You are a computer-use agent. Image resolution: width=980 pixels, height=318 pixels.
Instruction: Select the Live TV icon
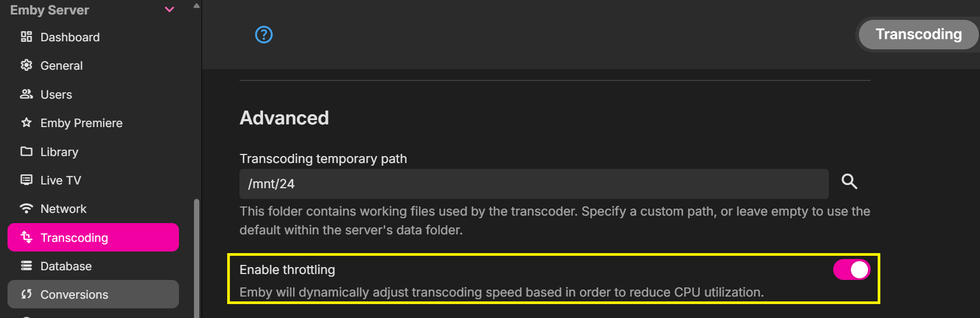[x=26, y=180]
